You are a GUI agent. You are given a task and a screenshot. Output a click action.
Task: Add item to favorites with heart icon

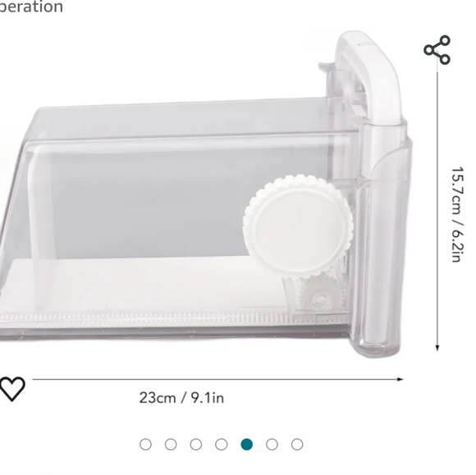pos(12,389)
